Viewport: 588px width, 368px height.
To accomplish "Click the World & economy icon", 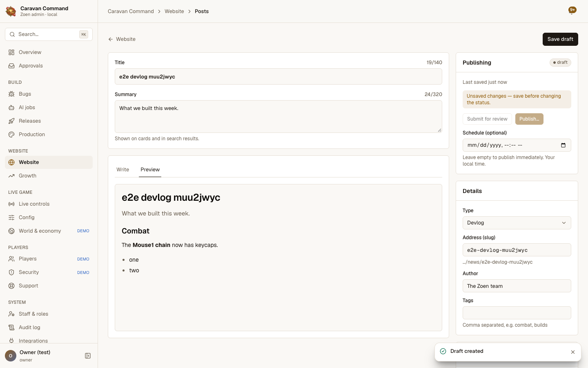I will (x=11, y=231).
